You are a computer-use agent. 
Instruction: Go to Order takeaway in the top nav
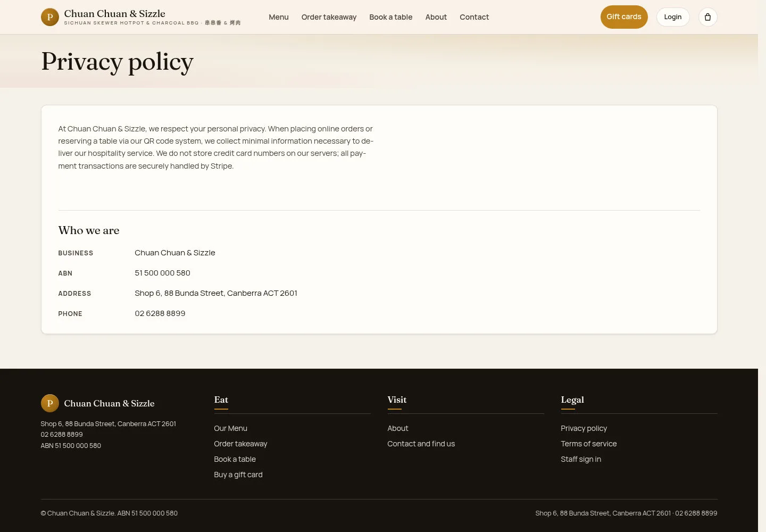click(x=329, y=17)
